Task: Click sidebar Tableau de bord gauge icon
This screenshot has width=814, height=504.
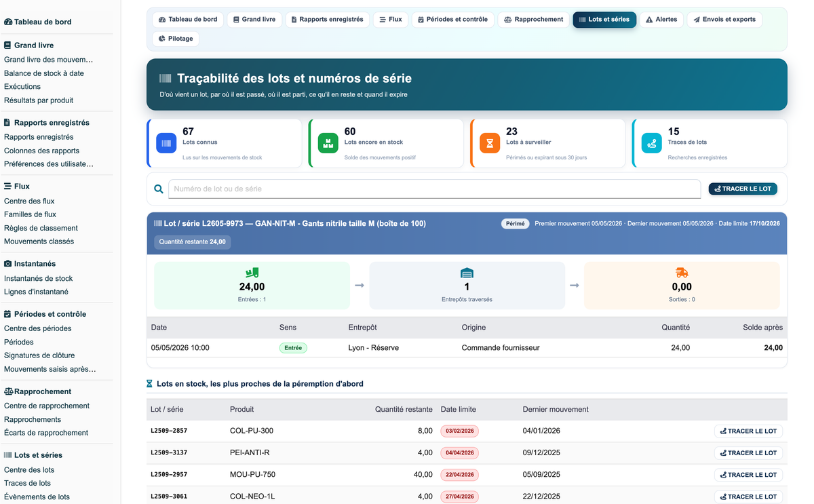Action: pyautogui.click(x=8, y=22)
